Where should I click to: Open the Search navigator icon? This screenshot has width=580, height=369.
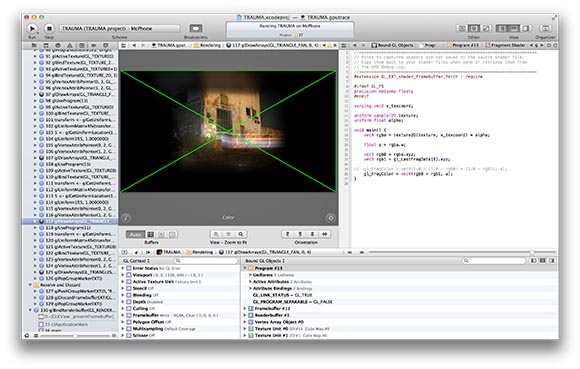click(58, 45)
